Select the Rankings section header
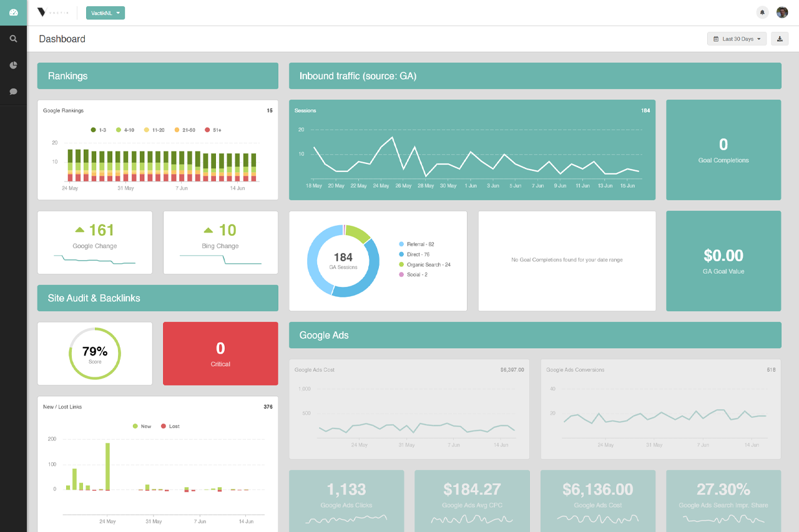Image resolution: width=799 pixels, height=532 pixels. click(157, 76)
